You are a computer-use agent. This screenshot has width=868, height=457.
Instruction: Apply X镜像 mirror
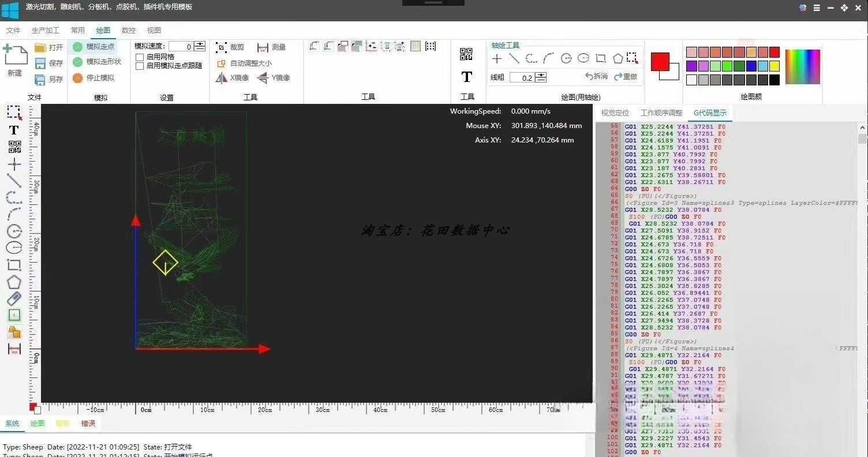pyautogui.click(x=232, y=78)
